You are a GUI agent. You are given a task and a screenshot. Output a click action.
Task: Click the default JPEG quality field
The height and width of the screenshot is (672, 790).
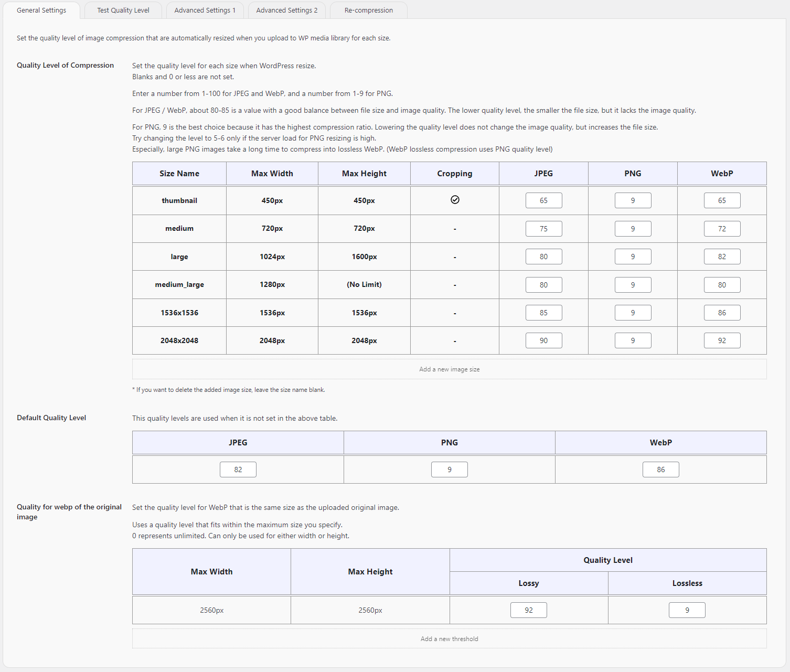click(238, 470)
